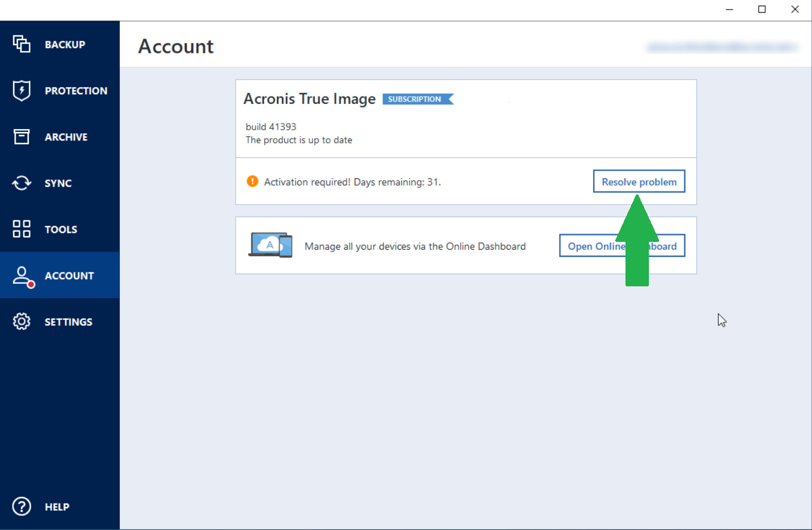
Task: Click the Help question mark icon
Action: (22, 506)
